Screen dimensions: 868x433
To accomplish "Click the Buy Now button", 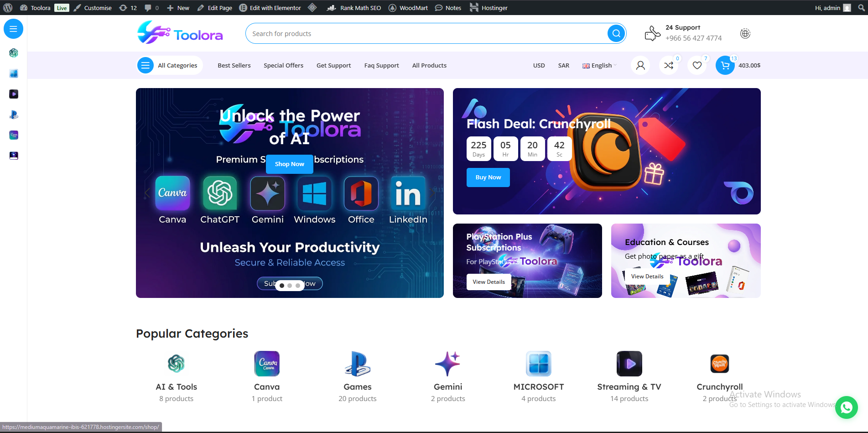I will [488, 177].
